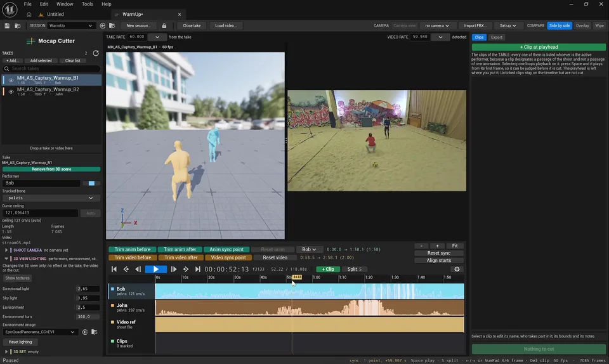The width and height of the screenshot is (609, 364).
Task: Open the Tools menu
Action: point(88,4)
